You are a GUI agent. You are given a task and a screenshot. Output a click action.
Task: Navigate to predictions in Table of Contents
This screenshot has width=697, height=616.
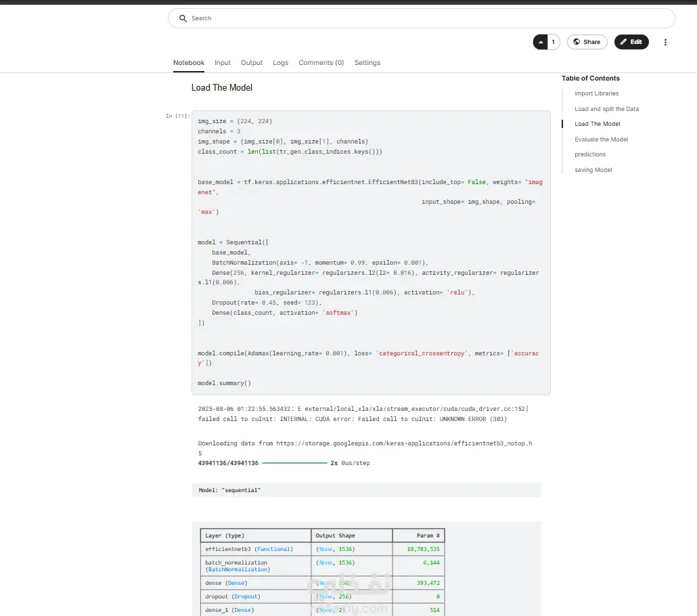point(590,154)
